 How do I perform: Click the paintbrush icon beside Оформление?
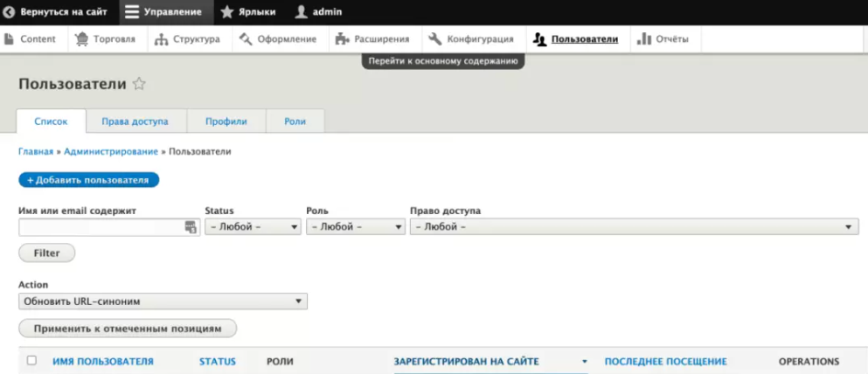pyautogui.click(x=247, y=38)
